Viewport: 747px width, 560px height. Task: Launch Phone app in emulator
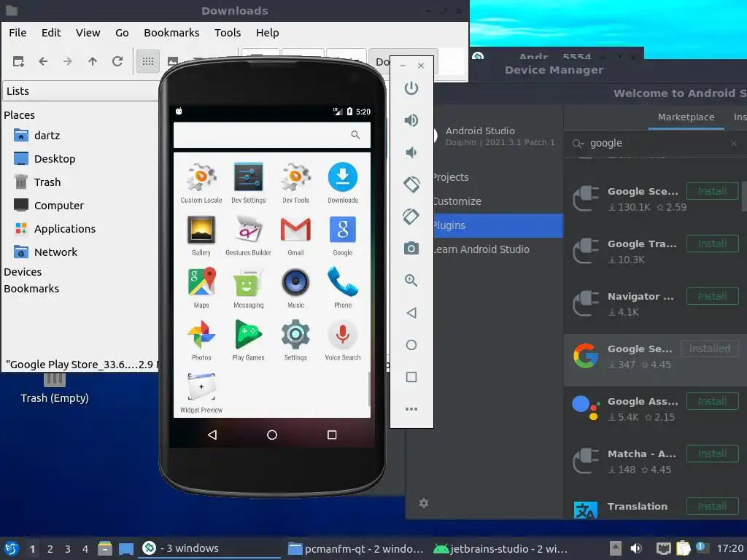[x=343, y=288]
